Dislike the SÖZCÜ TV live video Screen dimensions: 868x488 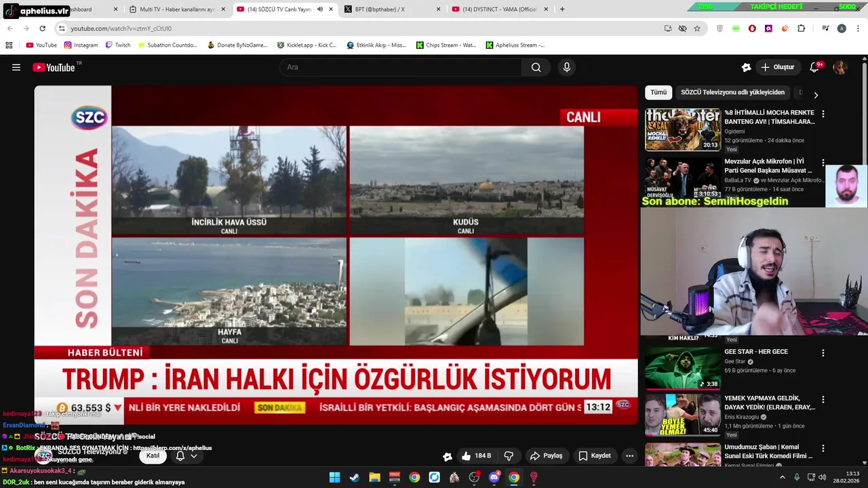(509, 456)
